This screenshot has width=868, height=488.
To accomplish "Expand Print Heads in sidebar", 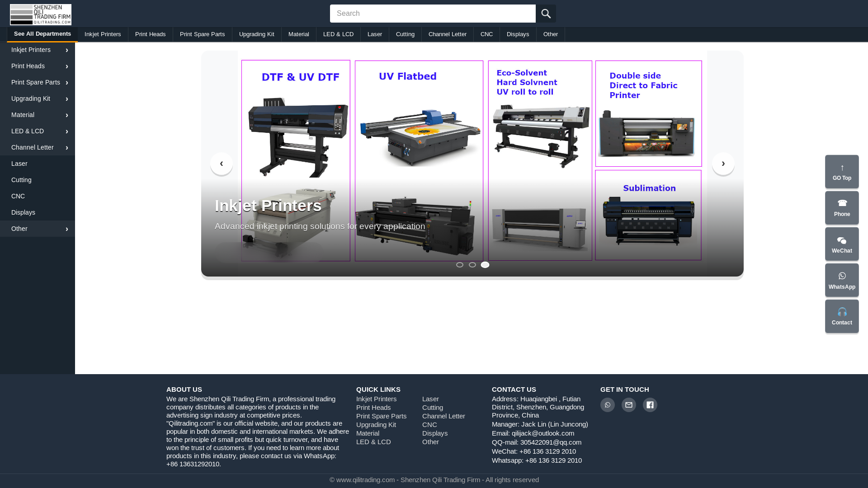I will (x=38, y=66).
